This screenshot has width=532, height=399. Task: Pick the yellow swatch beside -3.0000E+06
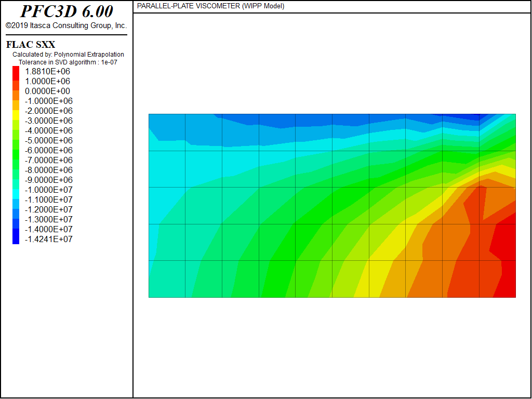point(16,115)
